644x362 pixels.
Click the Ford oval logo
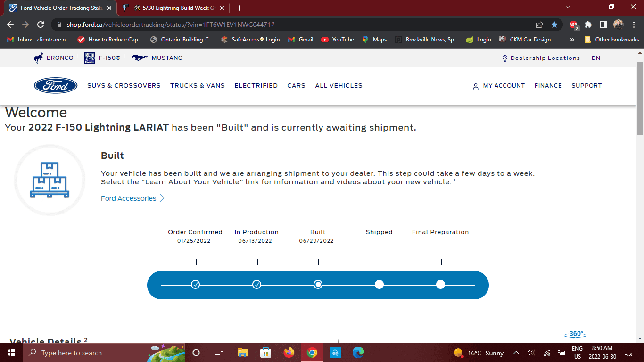click(56, 86)
